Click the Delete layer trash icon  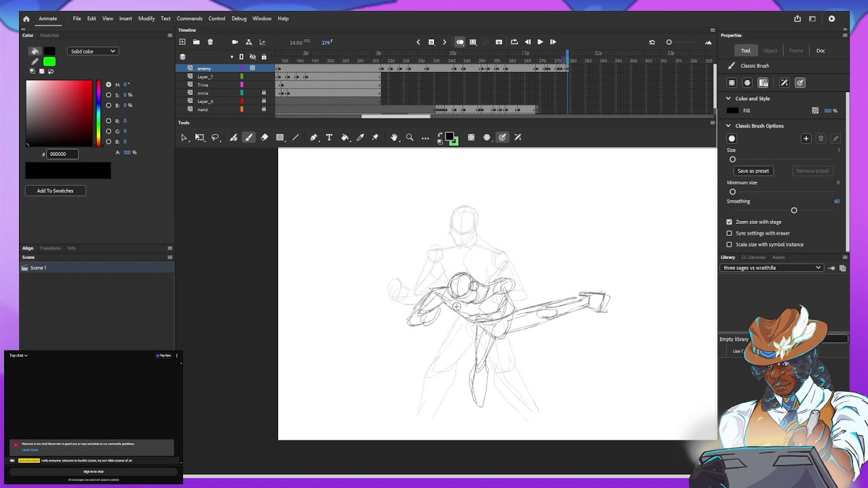(210, 42)
